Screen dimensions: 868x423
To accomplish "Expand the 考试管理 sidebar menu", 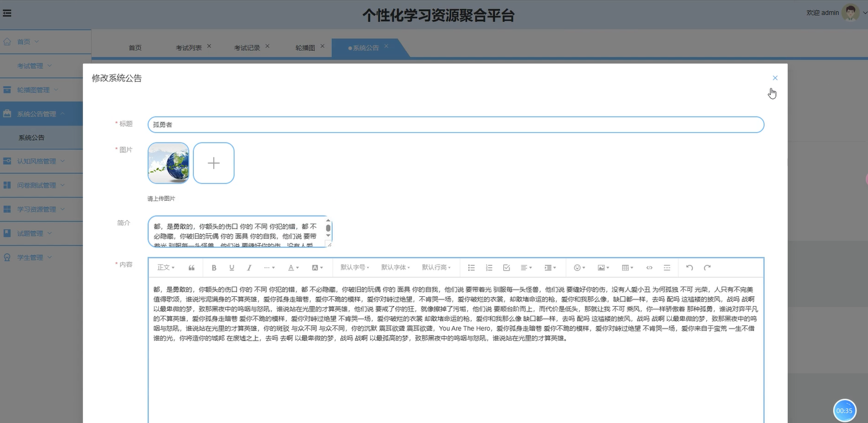I will pos(33,65).
